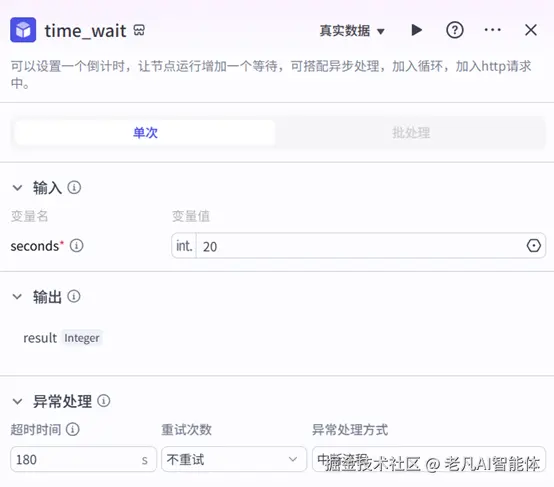Click the rename icon beside time_wait title

139,30
